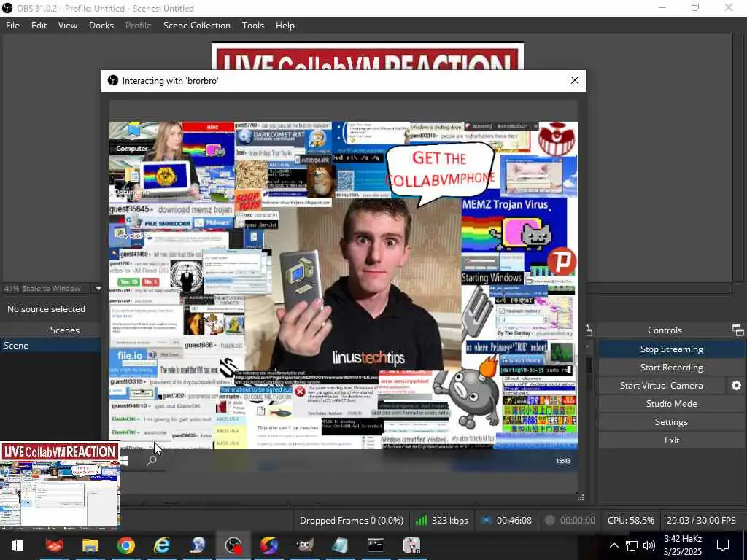Click the LIVE CollabVM REACTION preview thumbnail
Viewport: 747px width, 560px height.
(x=60, y=485)
